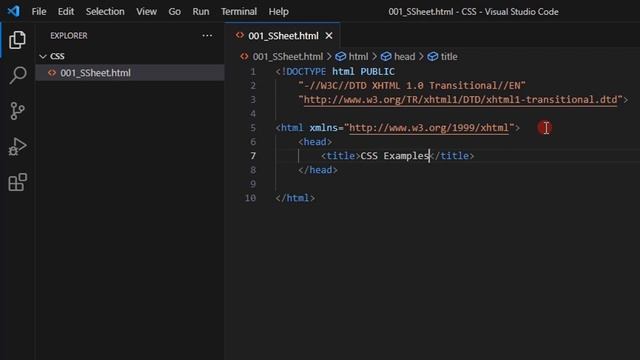Click the html breadcrumb segment
Screen dimensions: 640x360
tap(358, 56)
